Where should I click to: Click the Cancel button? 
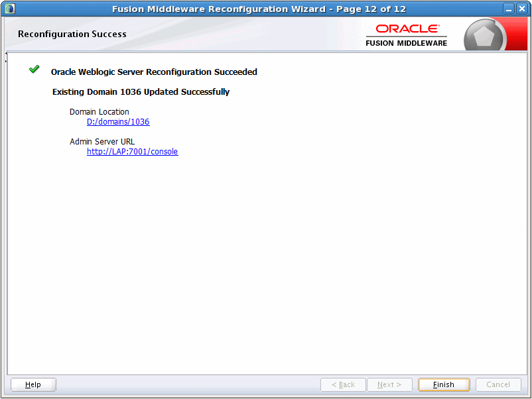[498, 385]
